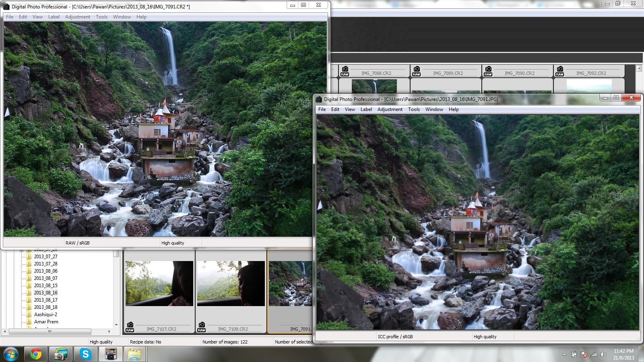Select the IMG_7088.CR2 thumbnail in main window
Viewport: 644px width, 362px height.
pos(374,86)
